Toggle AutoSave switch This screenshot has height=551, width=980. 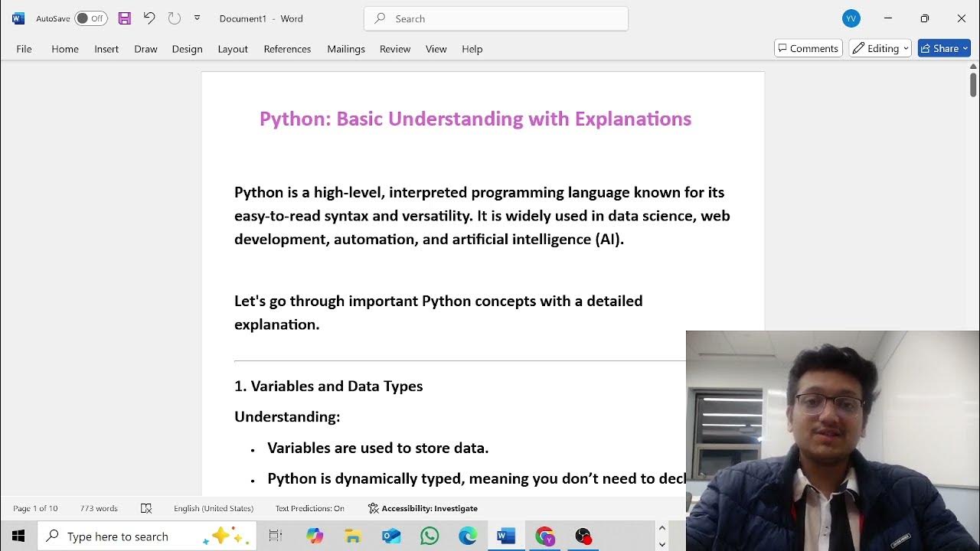90,18
